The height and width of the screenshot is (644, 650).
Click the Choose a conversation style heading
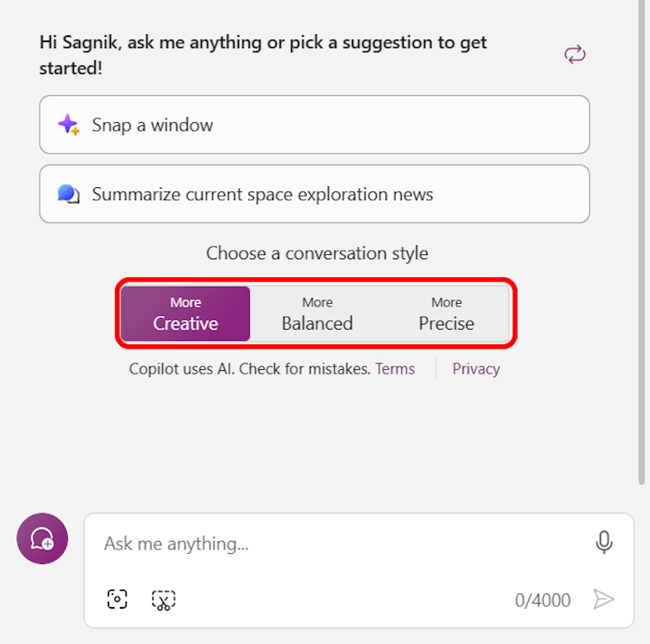[x=317, y=253]
